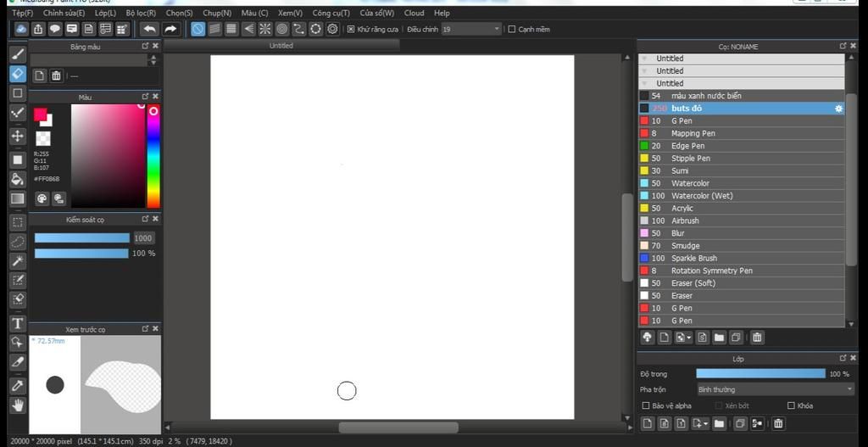Screen dimensions: 868x447
Task: Merge the layer down in the Lớp panel
Action: tap(757, 424)
